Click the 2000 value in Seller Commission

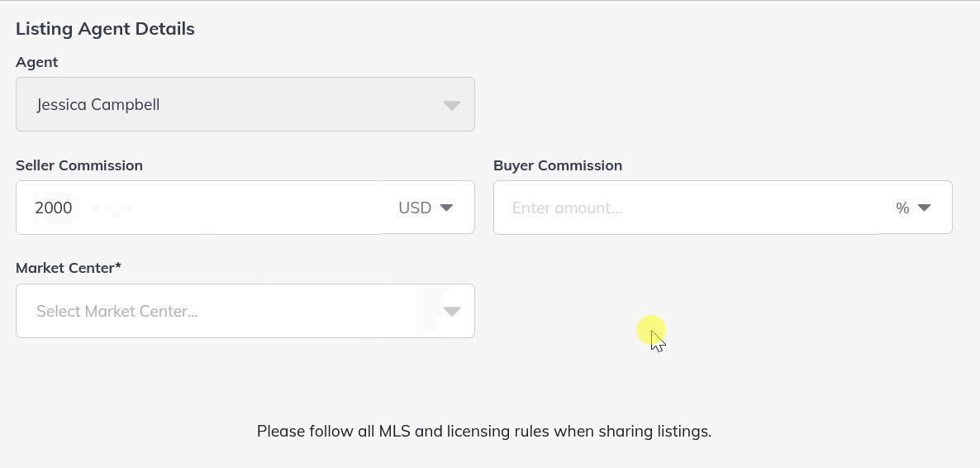pyautogui.click(x=54, y=208)
